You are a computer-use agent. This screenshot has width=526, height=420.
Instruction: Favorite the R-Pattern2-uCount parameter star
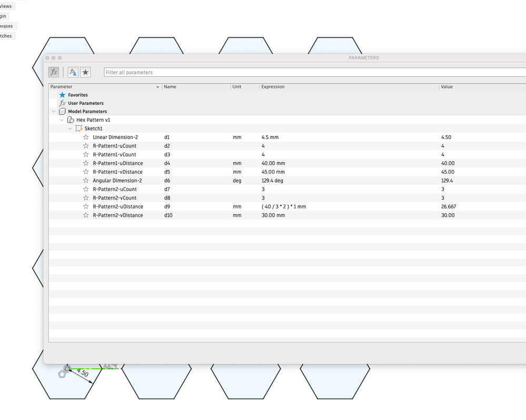(86, 189)
